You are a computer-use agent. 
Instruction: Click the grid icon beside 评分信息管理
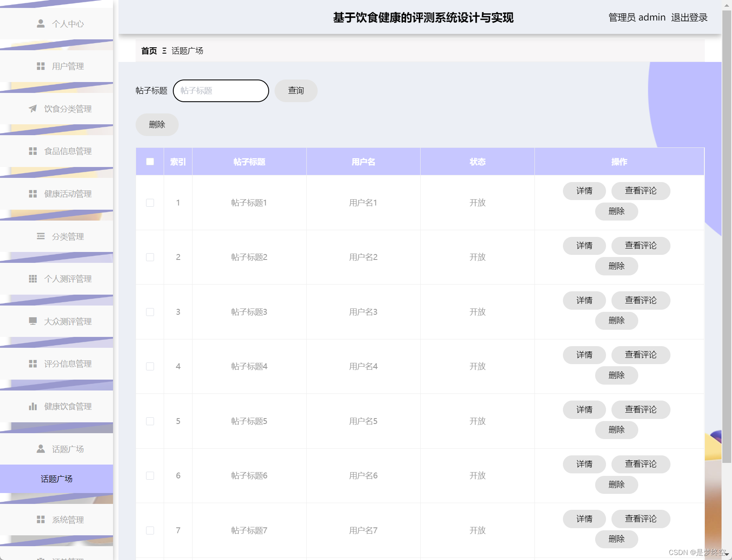[33, 364]
